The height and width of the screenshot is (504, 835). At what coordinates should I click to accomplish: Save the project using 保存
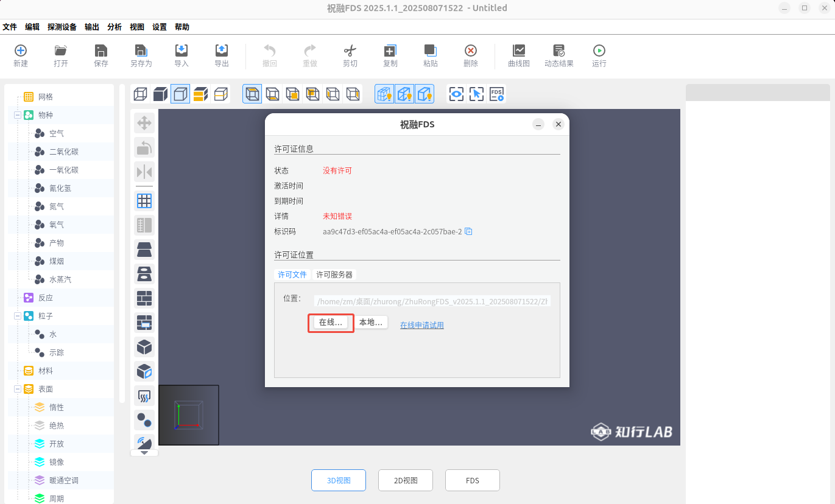tap(101, 51)
